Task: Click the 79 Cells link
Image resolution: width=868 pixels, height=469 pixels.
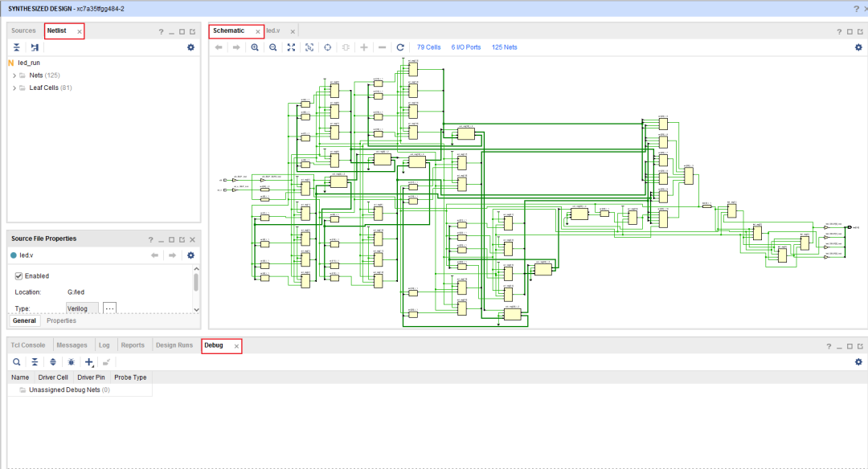Action: tap(428, 47)
